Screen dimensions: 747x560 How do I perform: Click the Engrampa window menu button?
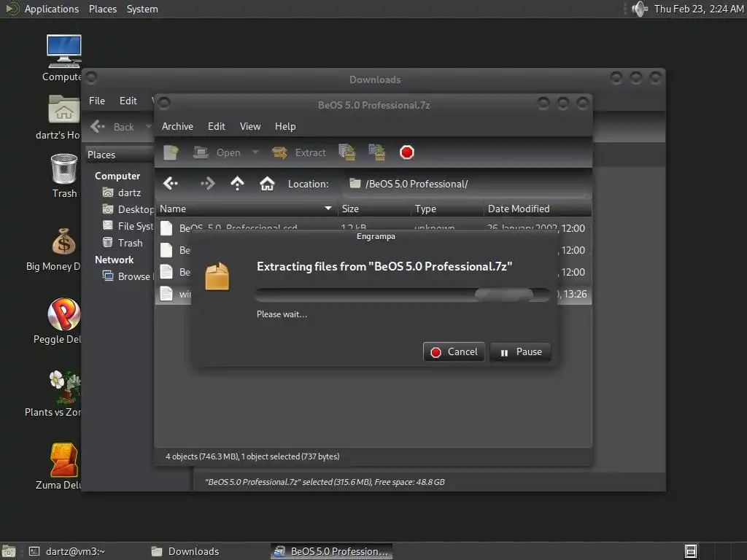coord(164,104)
